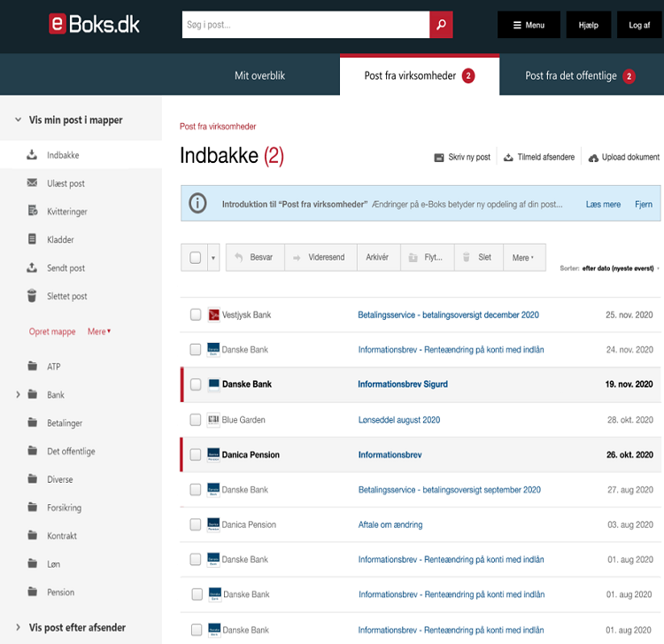Click the Tilmeld afsendere icon
The width and height of the screenshot is (664, 644).
coord(508,158)
